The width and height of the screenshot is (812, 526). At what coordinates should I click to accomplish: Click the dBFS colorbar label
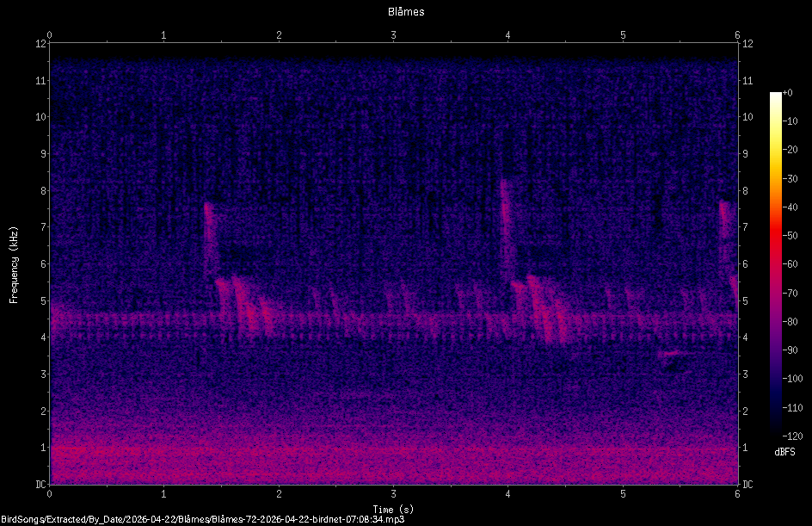click(784, 452)
